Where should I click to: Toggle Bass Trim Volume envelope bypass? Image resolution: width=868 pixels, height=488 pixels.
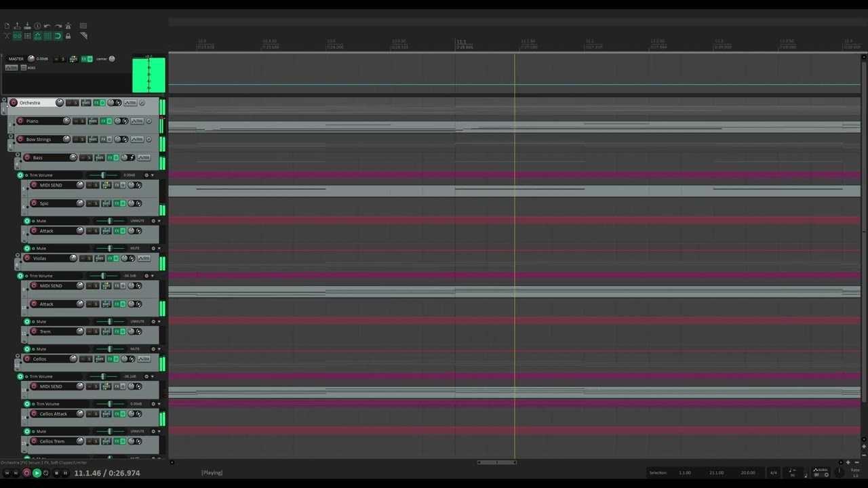click(x=20, y=175)
